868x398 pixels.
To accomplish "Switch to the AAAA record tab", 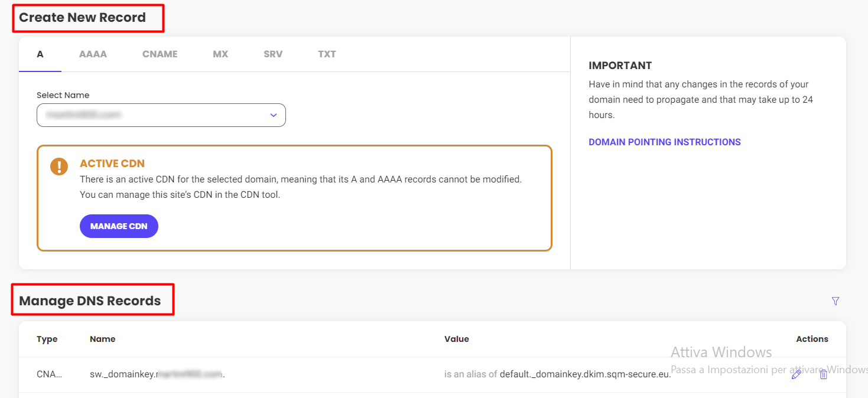I will tap(93, 54).
